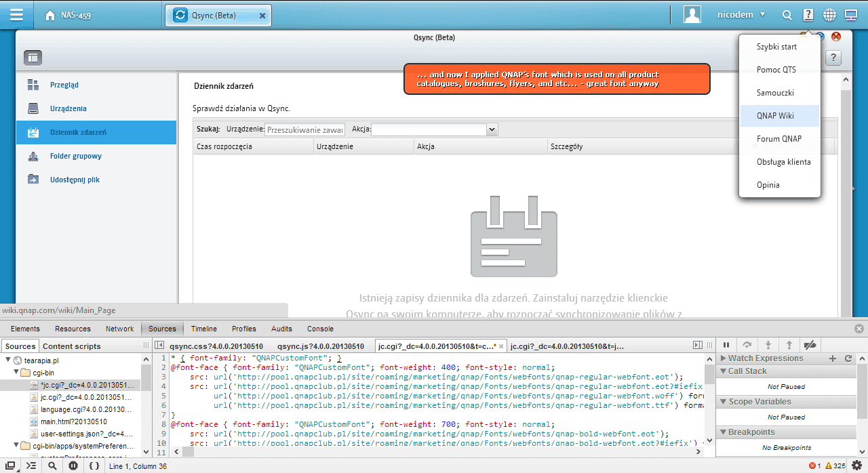Open the qsync.css file tab
The height and width of the screenshot is (473, 868).
click(216, 346)
